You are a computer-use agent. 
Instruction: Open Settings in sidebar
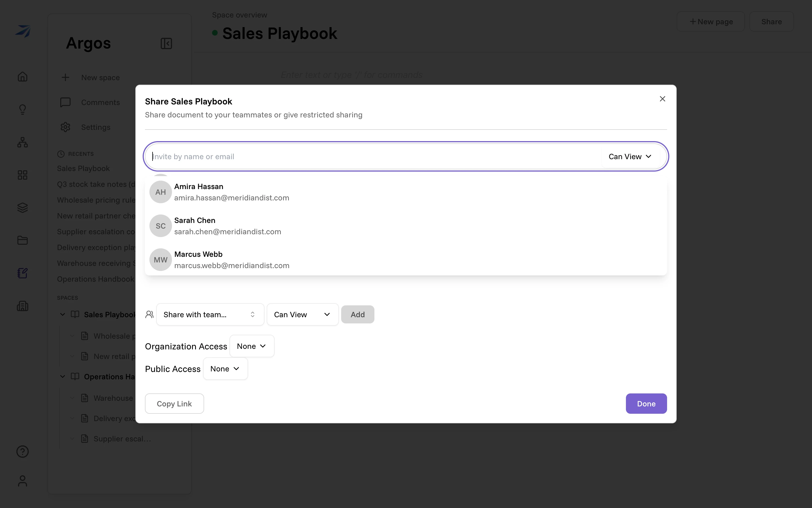click(96, 127)
